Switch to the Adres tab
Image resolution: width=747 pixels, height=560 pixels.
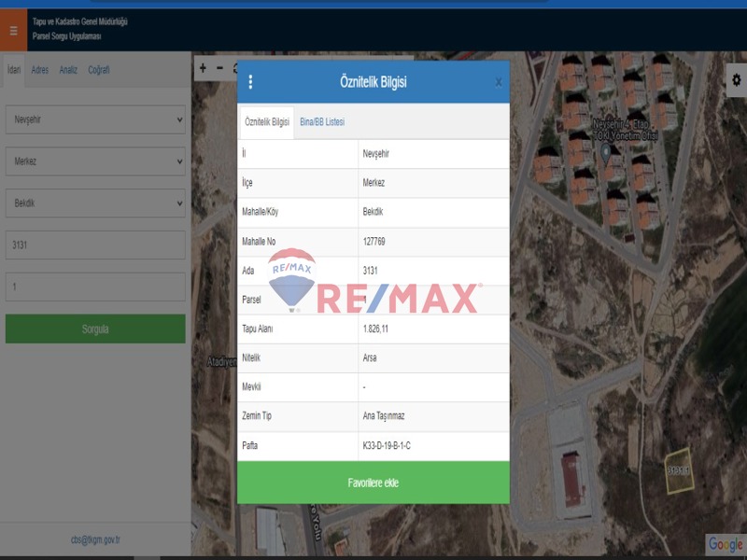(x=39, y=70)
